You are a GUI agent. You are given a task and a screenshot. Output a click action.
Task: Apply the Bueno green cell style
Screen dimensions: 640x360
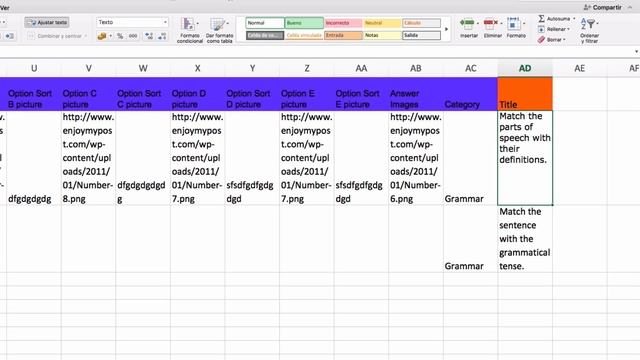point(304,23)
